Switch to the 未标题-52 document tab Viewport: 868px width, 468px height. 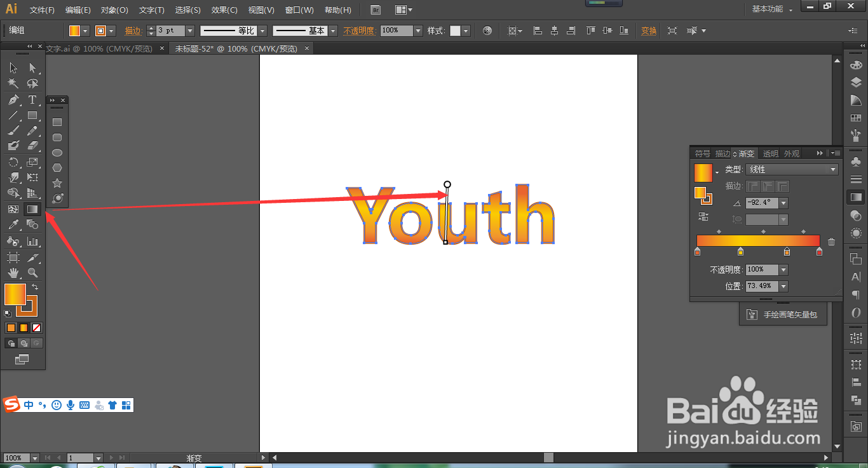236,48
